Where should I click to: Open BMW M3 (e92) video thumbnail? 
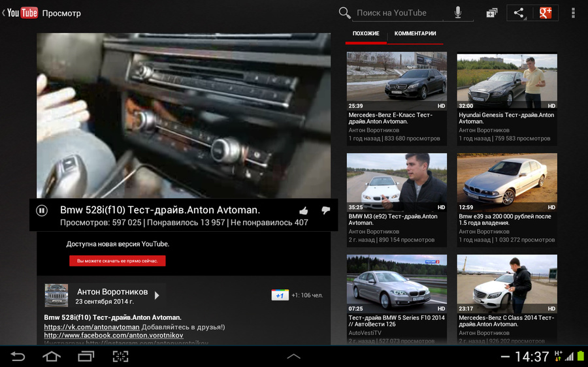tap(397, 182)
